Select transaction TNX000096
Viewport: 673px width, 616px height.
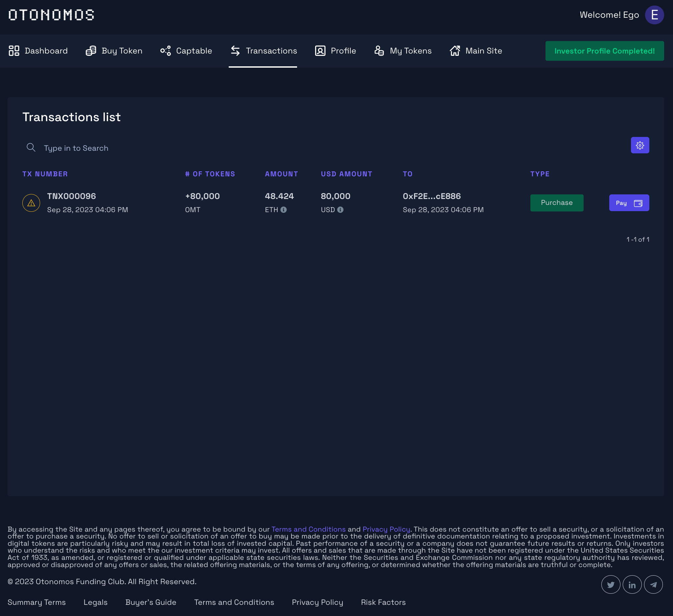click(x=71, y=196)
